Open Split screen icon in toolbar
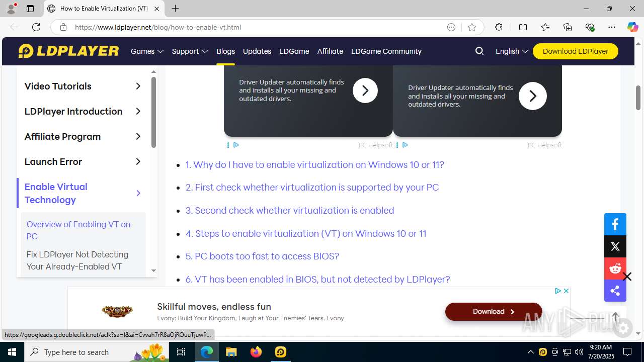 523,27
